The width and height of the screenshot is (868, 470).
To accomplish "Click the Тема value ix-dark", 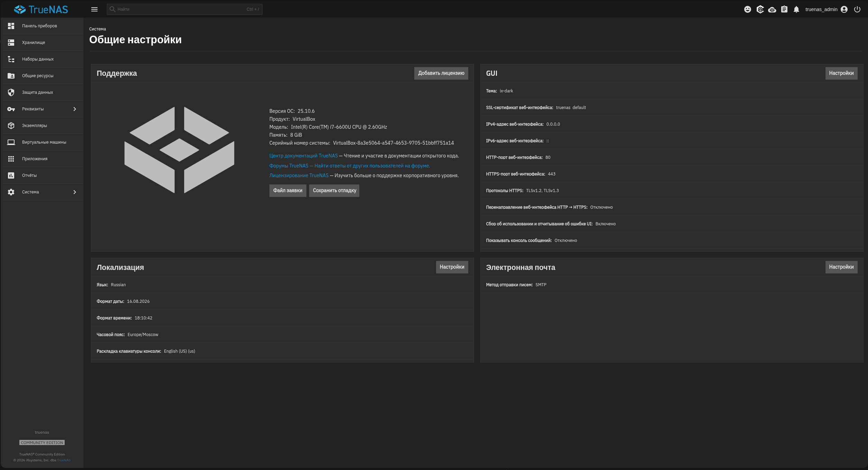I will point(506,91).
